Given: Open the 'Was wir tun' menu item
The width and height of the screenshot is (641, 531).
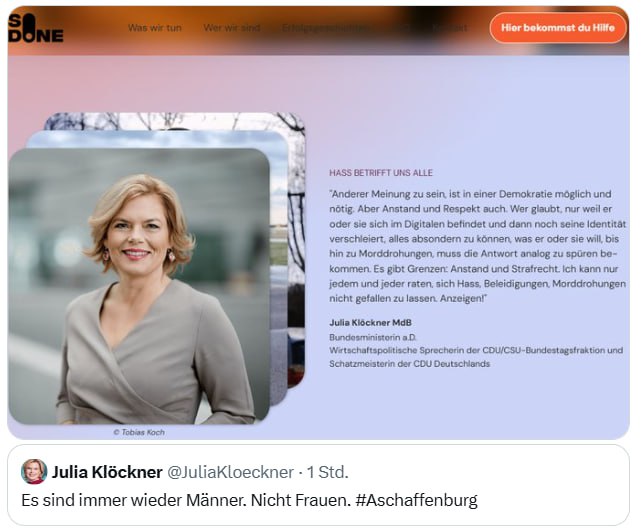Looking at the screenshot, I should click(x=155, y=28).
